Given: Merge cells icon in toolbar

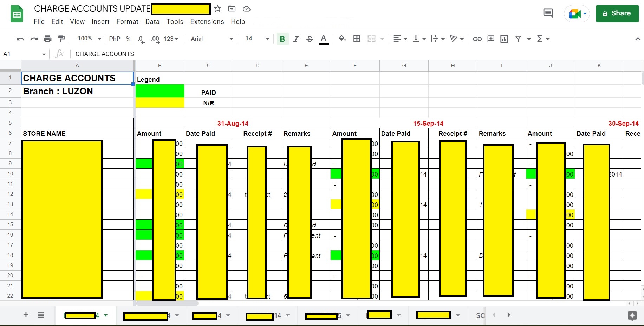Looking at the screenshot, I should pyautogui.click(x=371, y=39).
